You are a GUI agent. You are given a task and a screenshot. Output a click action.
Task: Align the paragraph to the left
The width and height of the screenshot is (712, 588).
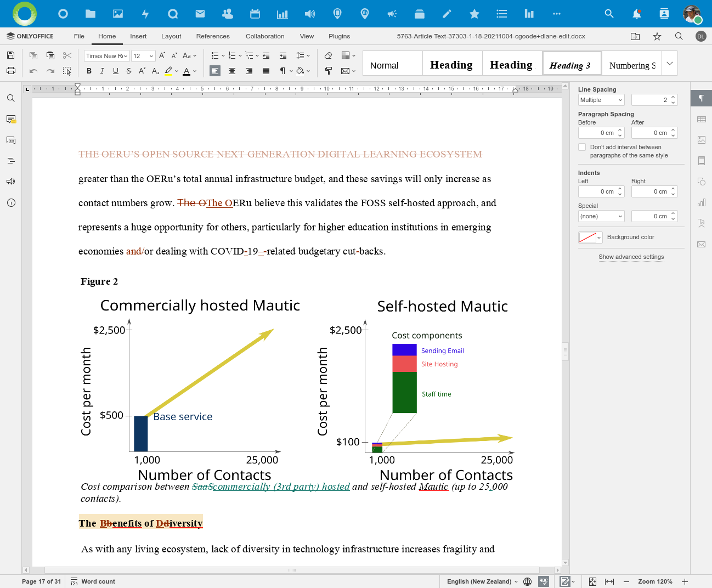click(215, 71)
